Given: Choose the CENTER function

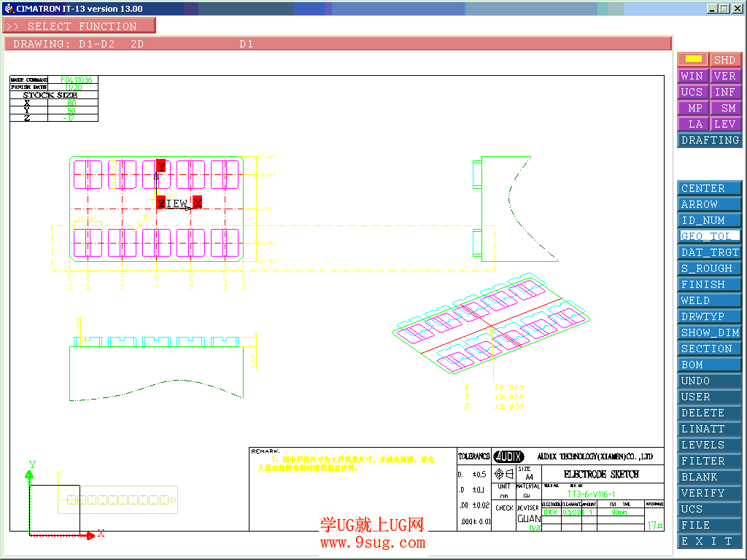Looking at the screenshot, I should coord(710,188).
